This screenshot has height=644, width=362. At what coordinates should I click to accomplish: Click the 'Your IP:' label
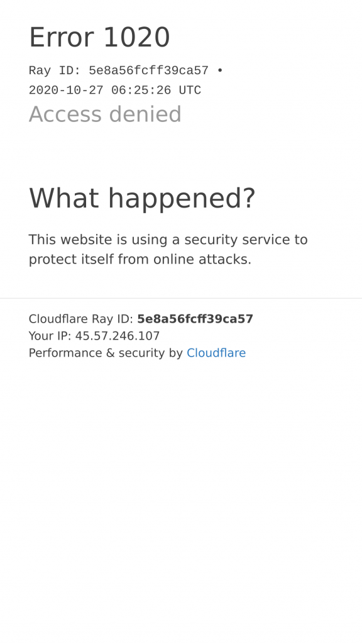50,336
